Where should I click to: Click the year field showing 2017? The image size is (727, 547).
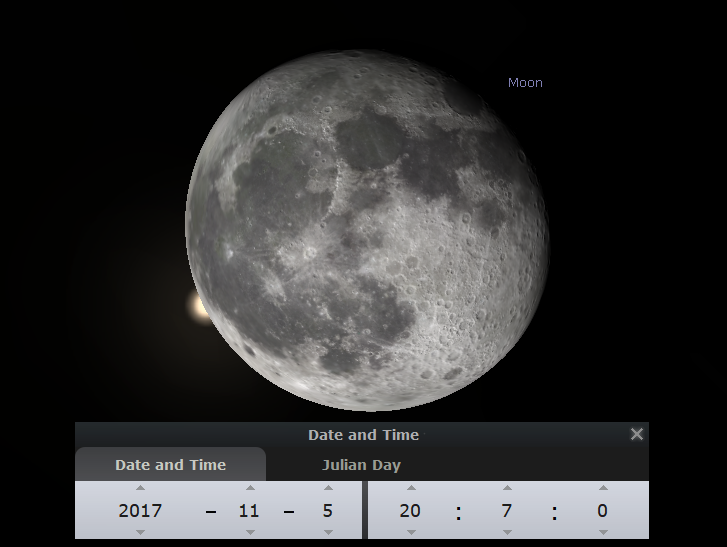click(140, 510)
